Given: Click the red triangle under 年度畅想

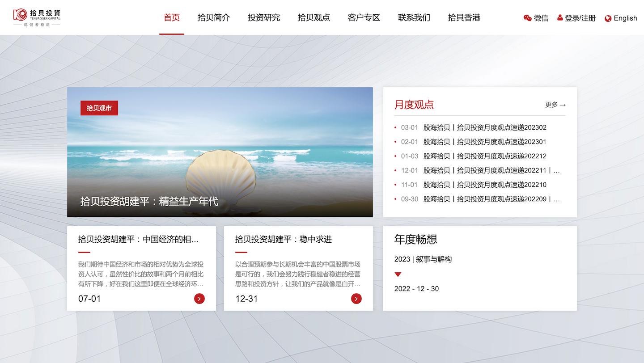Looking at the screenshot, I should (x=398, y=274).
